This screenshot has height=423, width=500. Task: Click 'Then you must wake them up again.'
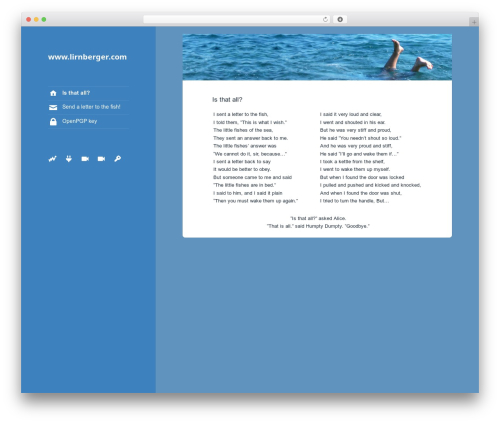point(256,201)
